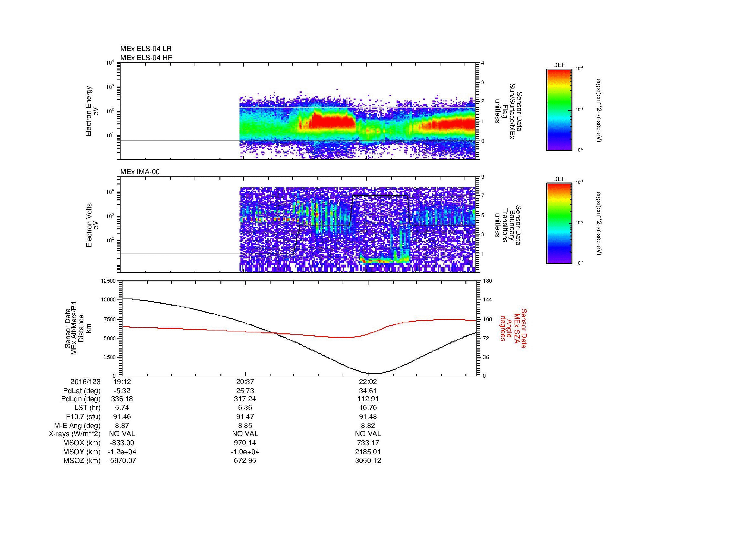Click the MSOX value '733.17'
Viewport: 756px width, 534px height.
click(x=368, y=443)
